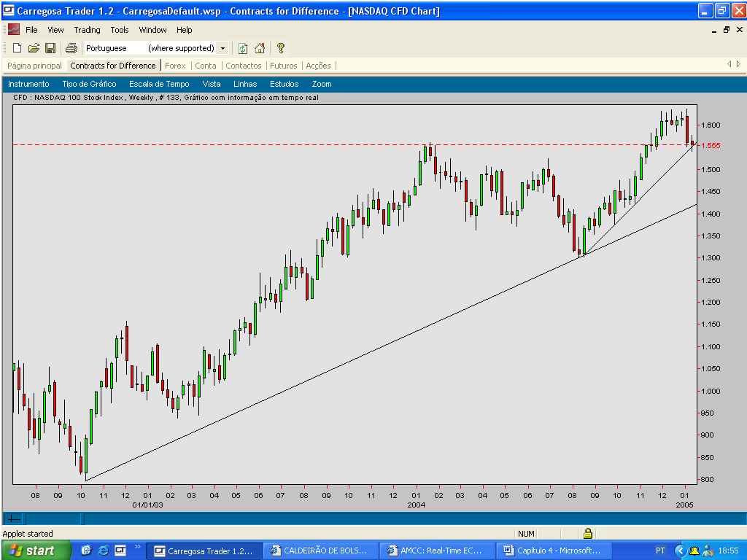Open the Estudos menu

[x=283, y=84]
